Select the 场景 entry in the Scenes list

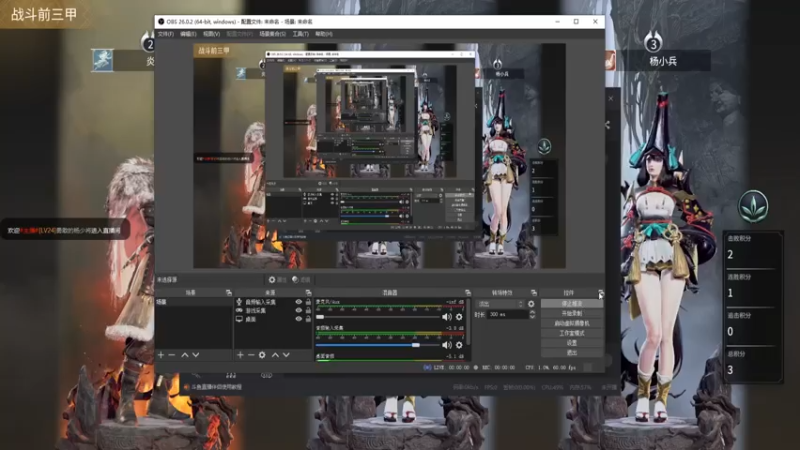pyautogui.click(x=193, y=302)
